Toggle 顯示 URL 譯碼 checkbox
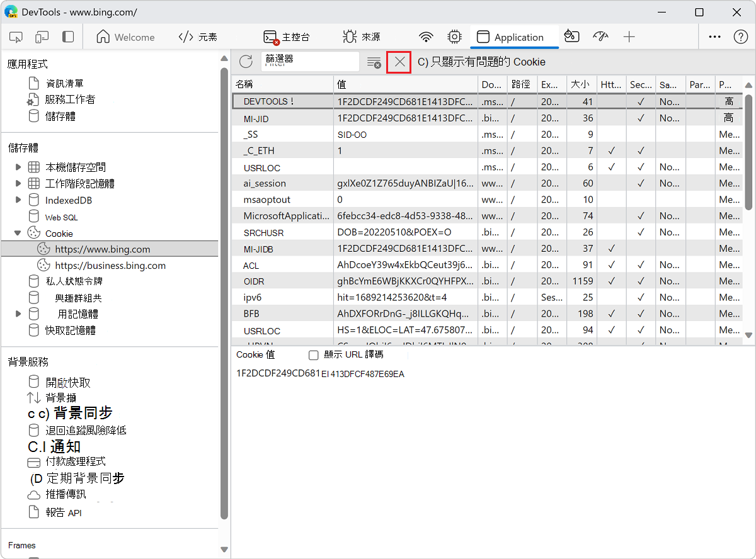The height and width of the screenshot is (559, 756). [313, 355]
